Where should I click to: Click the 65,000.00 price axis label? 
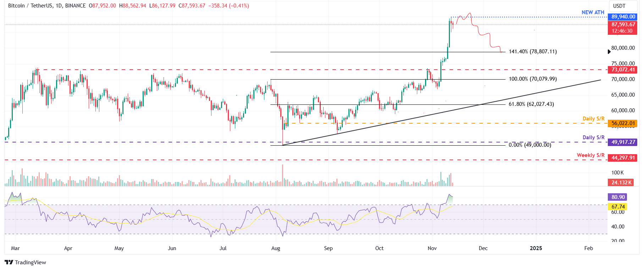pyautogui.click(x=623, y=95)
